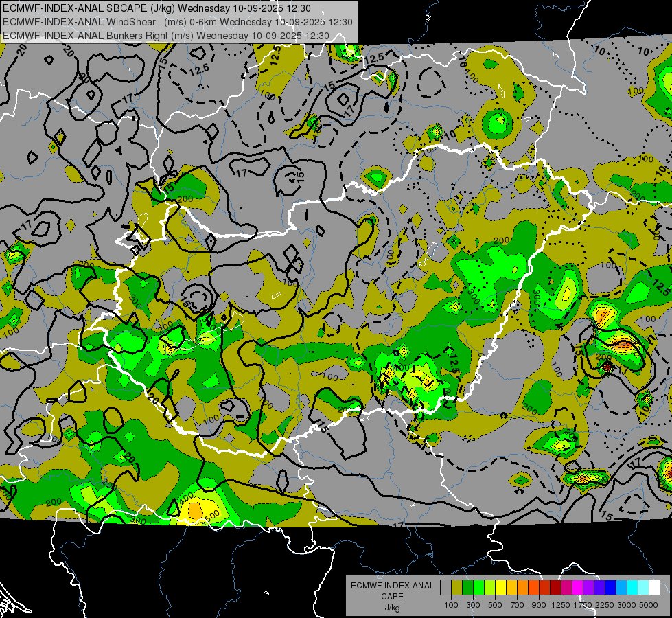Click the yellow-green legend swatch before 500
Screen dimensions: 672x618
tap(490, 588)
